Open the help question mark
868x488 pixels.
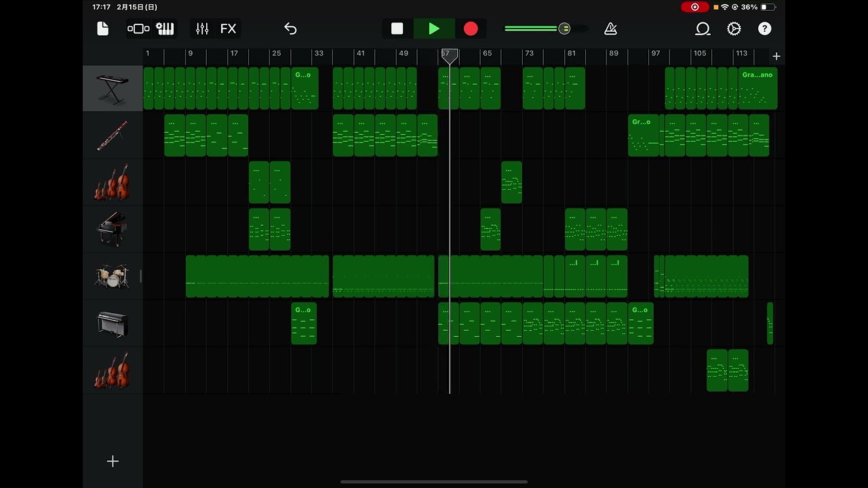764,28
